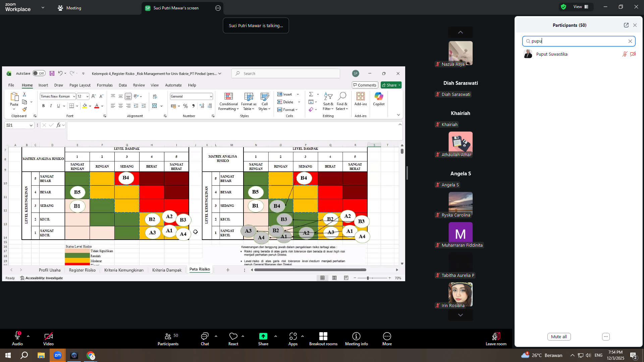Image resolution: width=644 pixels, height=362 pixels.
Task: Open the Zoom More options button
Action: [387, 339]
